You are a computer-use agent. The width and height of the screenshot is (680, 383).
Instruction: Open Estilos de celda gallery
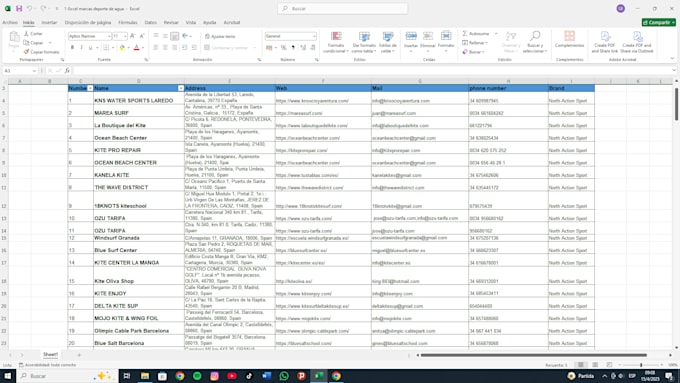(388, 36)
